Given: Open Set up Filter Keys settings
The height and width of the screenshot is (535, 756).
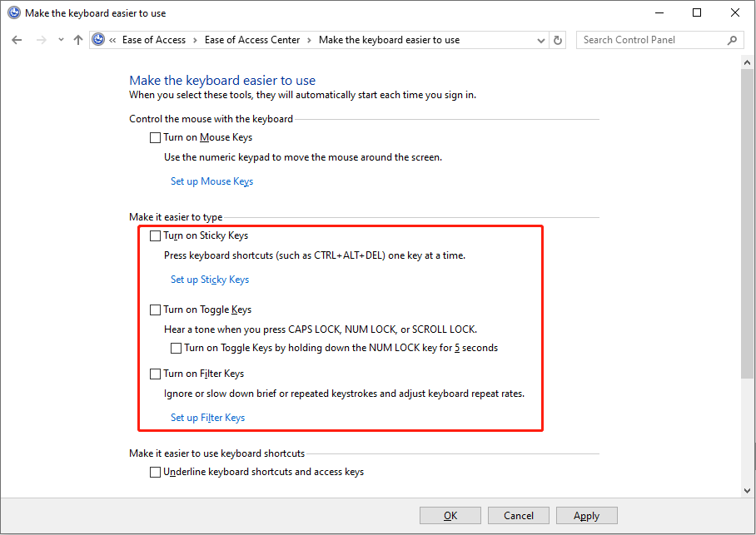Looking at the screenshot, I should [207, 417].
